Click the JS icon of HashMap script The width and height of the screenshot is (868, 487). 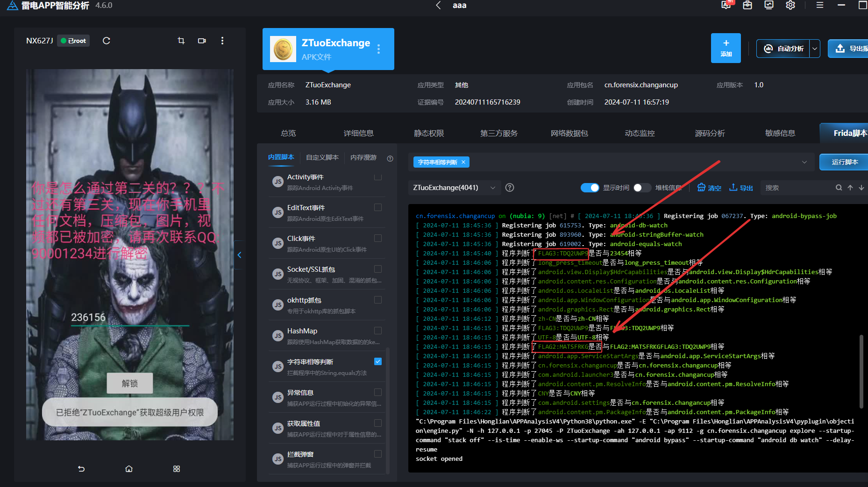pyautogui.click(x=278, y=336)
